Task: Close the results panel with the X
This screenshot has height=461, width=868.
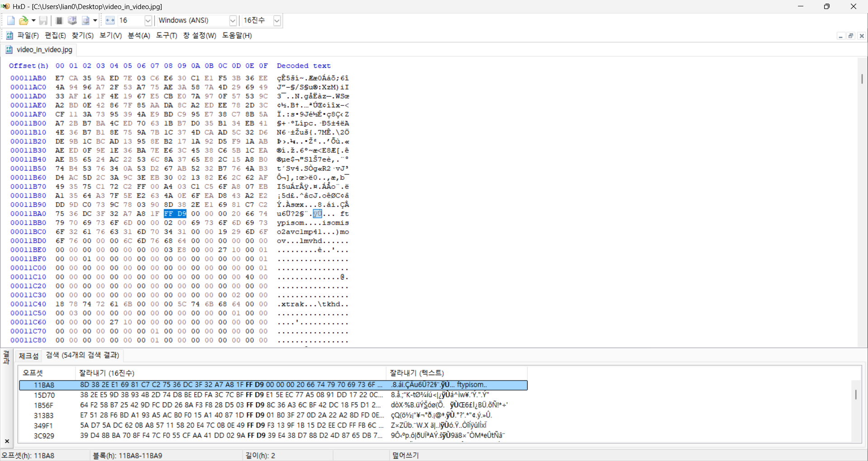Action: coord(7,441)
